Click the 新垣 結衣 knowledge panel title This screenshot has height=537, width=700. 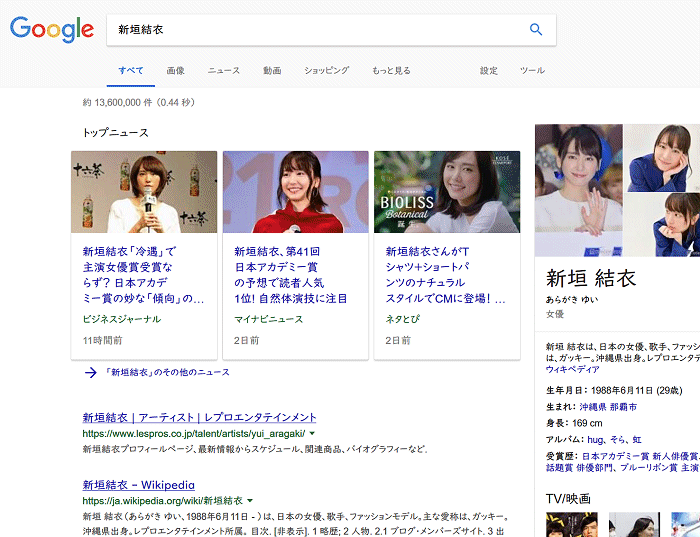click(591, 279)
